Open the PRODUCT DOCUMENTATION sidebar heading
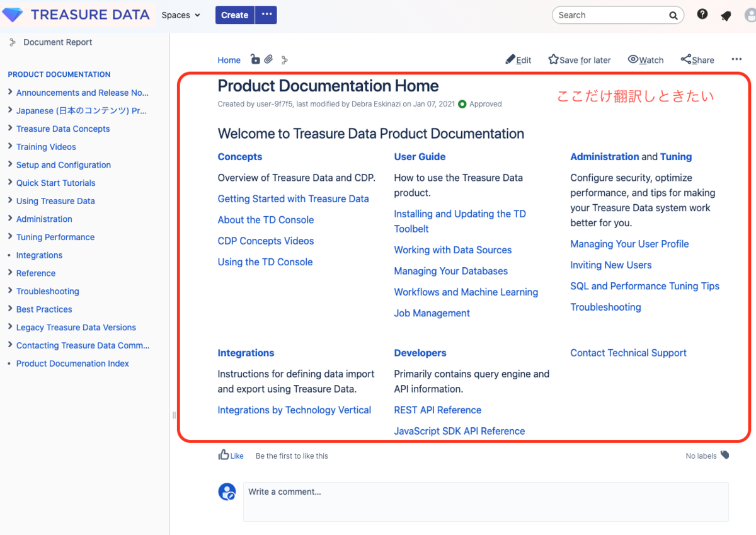Screen dimensions: 756x535 coord(59,74)
